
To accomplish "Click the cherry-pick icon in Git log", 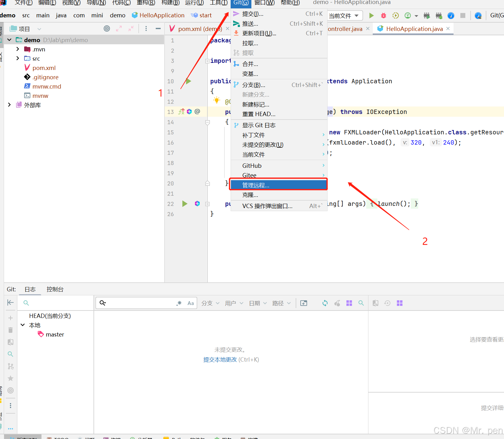I will point(337,303).
